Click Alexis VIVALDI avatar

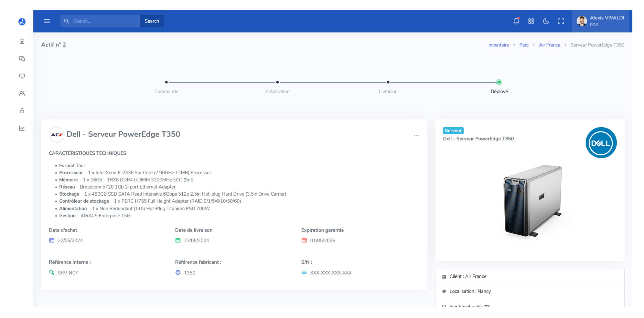[582, 21]
